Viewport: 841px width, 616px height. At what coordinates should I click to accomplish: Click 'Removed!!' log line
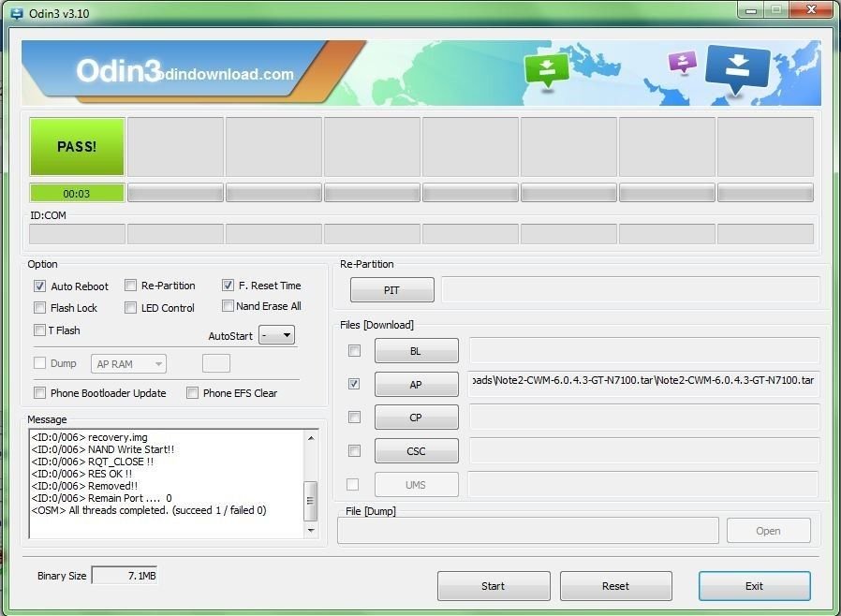coord(84,486)
